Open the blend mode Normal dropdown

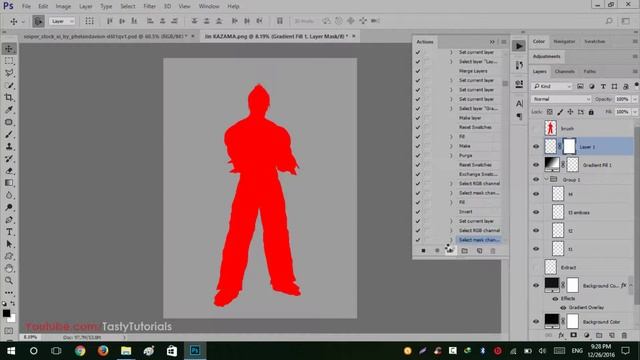click(561, 99)
